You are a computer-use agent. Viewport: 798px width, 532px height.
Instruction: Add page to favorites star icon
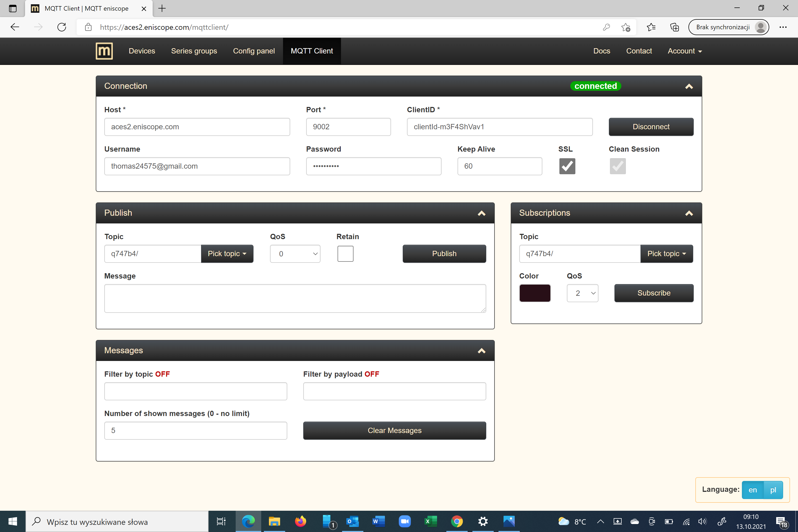[x=626, y=27]
